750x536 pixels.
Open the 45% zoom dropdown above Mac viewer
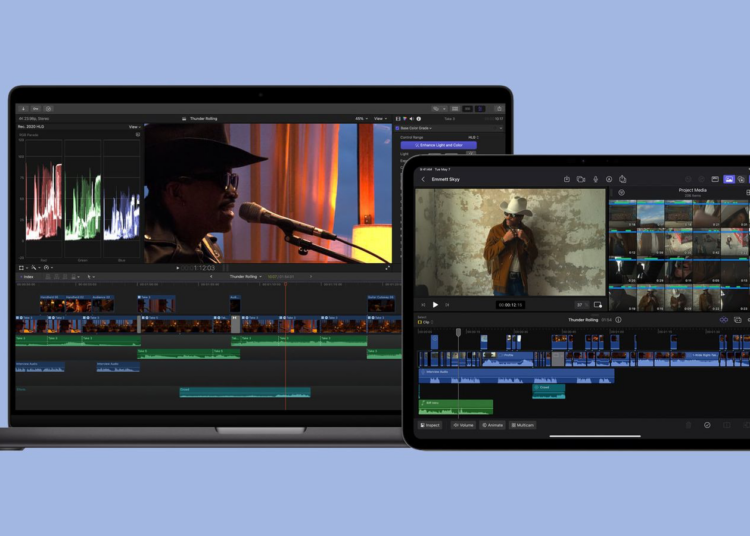(361, 119)
